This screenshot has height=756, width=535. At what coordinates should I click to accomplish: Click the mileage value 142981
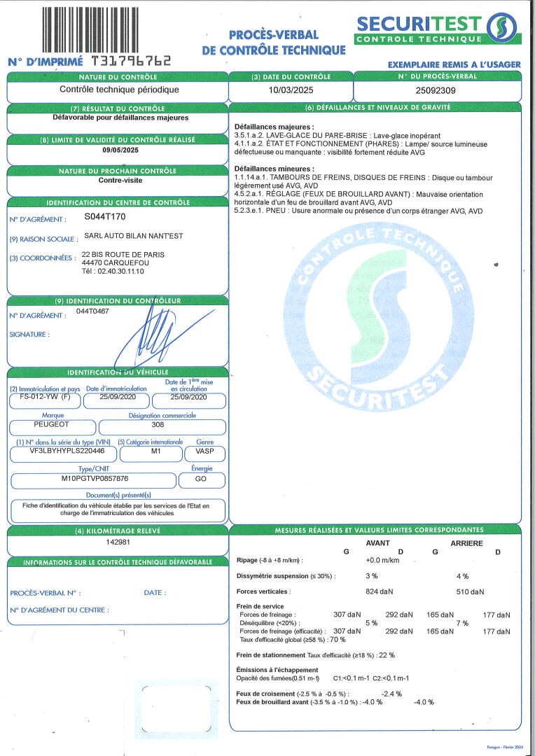pos(118,542)
